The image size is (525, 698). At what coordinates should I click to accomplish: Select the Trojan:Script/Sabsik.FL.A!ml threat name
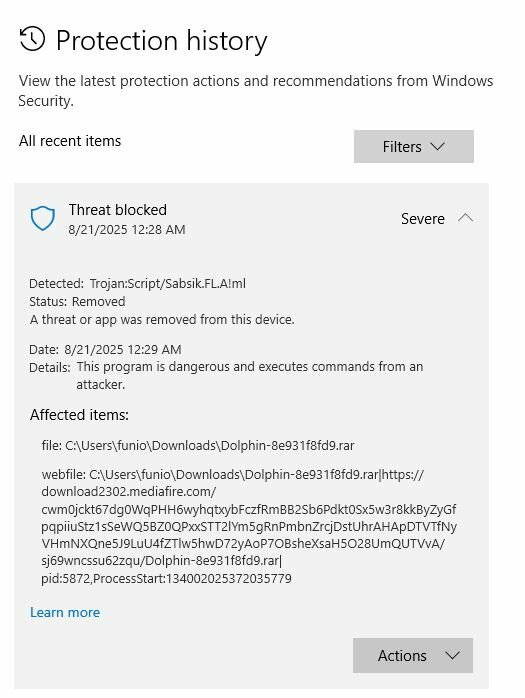point(167,284)
